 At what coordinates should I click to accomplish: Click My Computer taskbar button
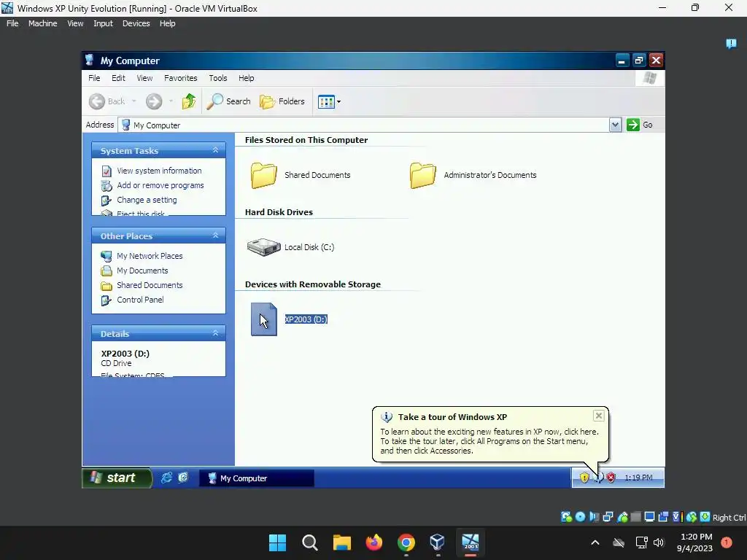256,478
